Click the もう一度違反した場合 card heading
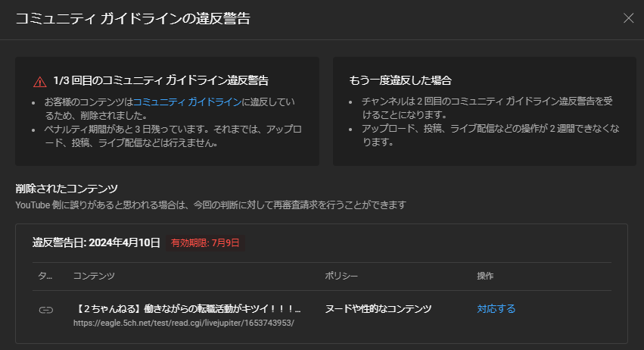644x350 pixels. pyautogui.click(x=400, y=80)
